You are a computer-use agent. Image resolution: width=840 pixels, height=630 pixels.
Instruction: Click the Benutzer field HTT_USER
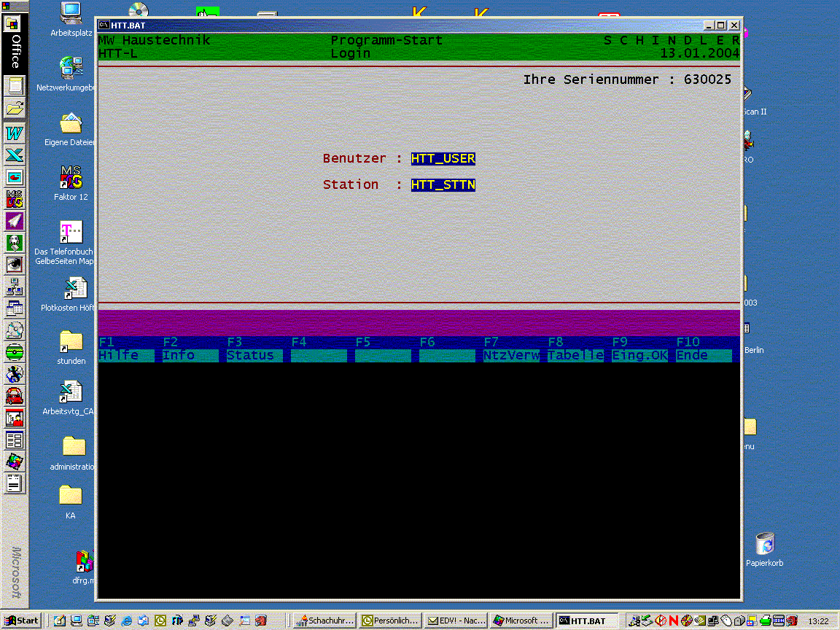tap(443, 159)
